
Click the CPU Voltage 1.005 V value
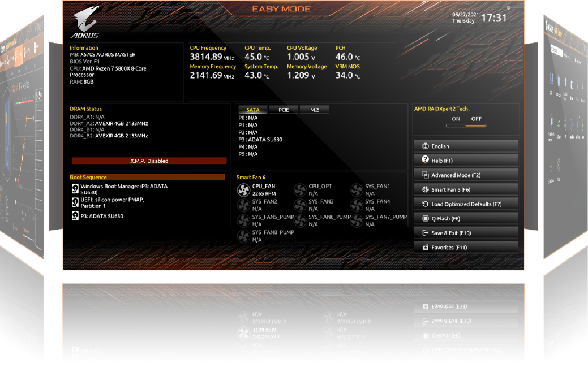pos(301,57)
